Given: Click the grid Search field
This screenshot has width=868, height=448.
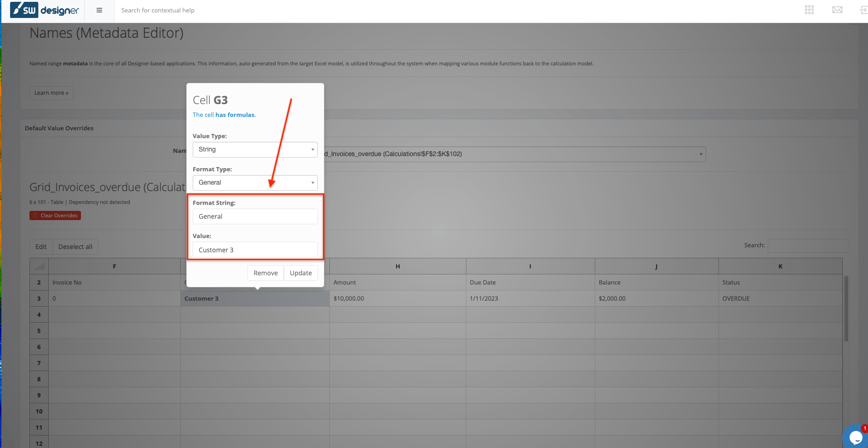Looking at the screenshot, I should coord(808,245).
